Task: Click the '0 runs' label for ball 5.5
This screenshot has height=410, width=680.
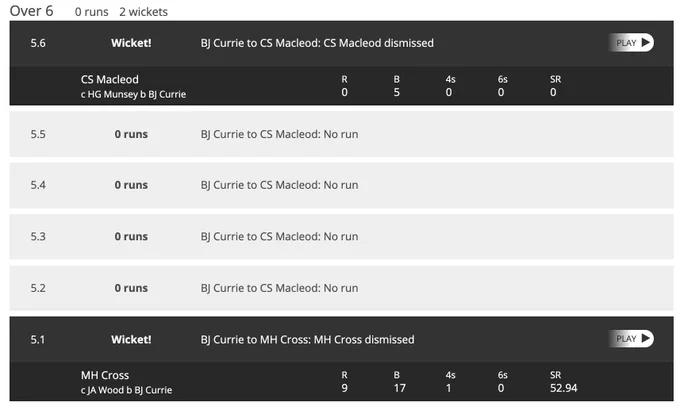Action: [131, 134]
